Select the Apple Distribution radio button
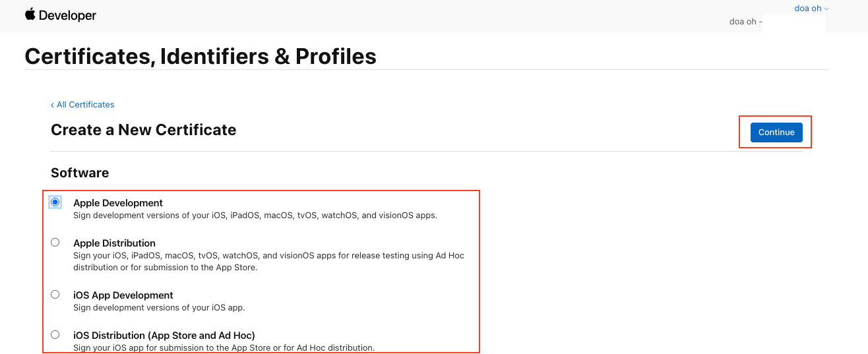 [x=55, y=243]
